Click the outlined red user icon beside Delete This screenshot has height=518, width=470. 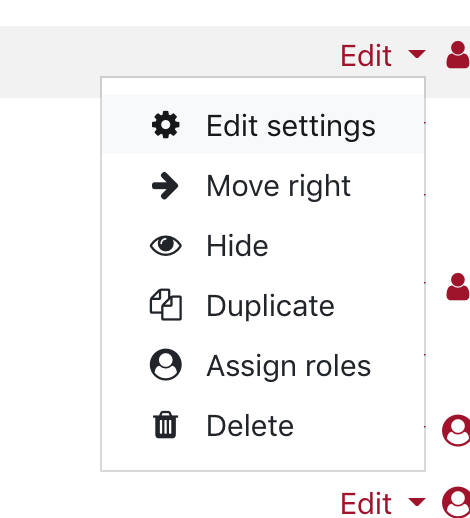(456, 430)
